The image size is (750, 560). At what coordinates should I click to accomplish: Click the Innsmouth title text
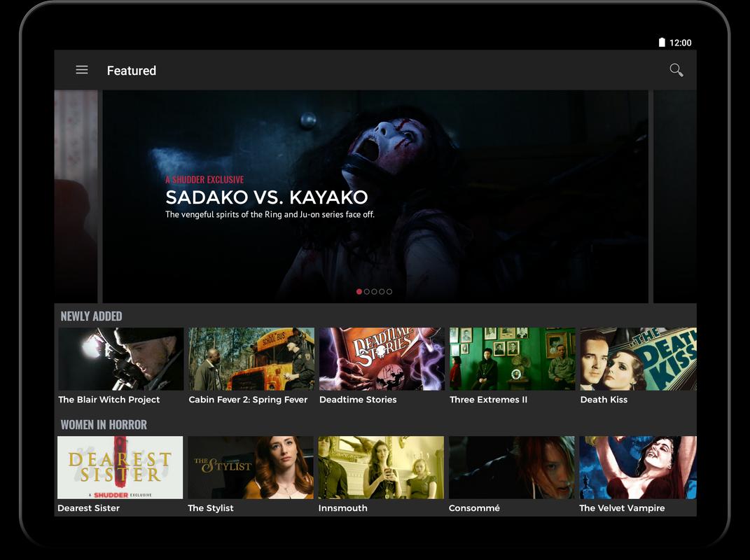point(343,508)
